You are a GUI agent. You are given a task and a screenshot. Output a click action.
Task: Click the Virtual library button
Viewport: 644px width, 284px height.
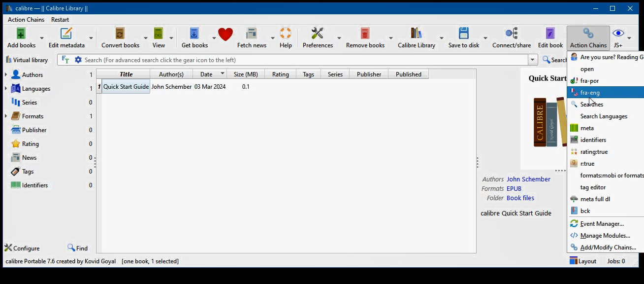tap(27, 60)
